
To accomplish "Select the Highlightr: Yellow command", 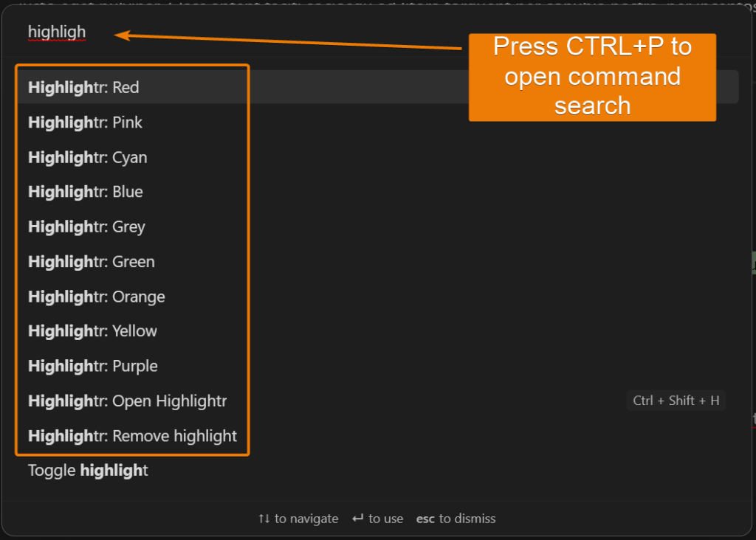I will 92,330.
